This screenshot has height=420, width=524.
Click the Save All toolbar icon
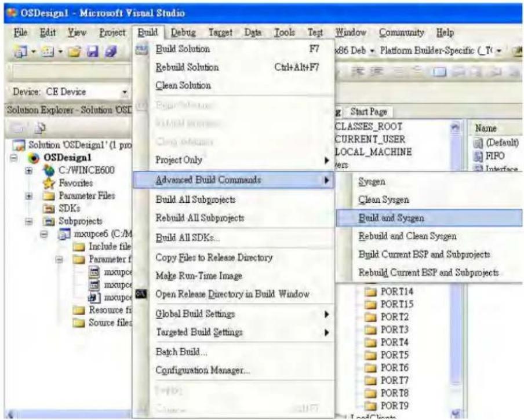pos(111,52)
